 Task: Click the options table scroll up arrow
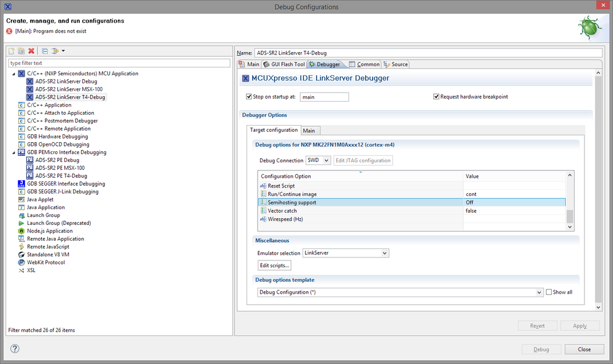569,175
